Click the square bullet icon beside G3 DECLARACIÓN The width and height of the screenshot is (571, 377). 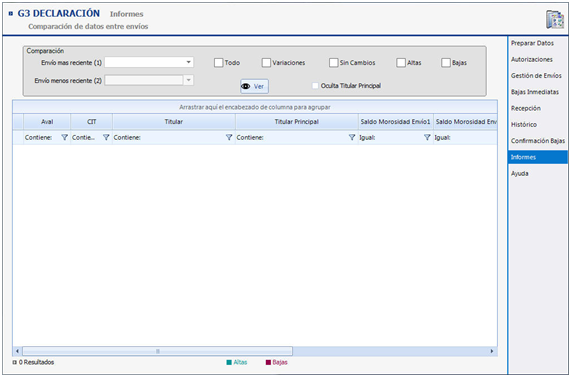tap(11, 14)
